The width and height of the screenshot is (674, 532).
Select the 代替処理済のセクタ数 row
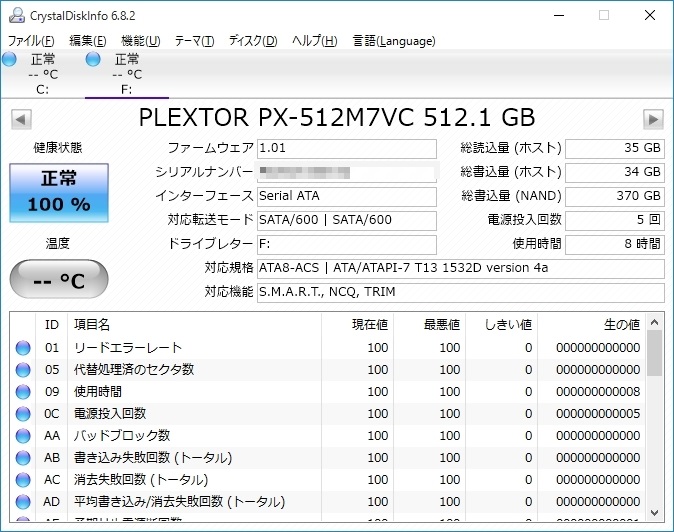(x=327, y=370)
